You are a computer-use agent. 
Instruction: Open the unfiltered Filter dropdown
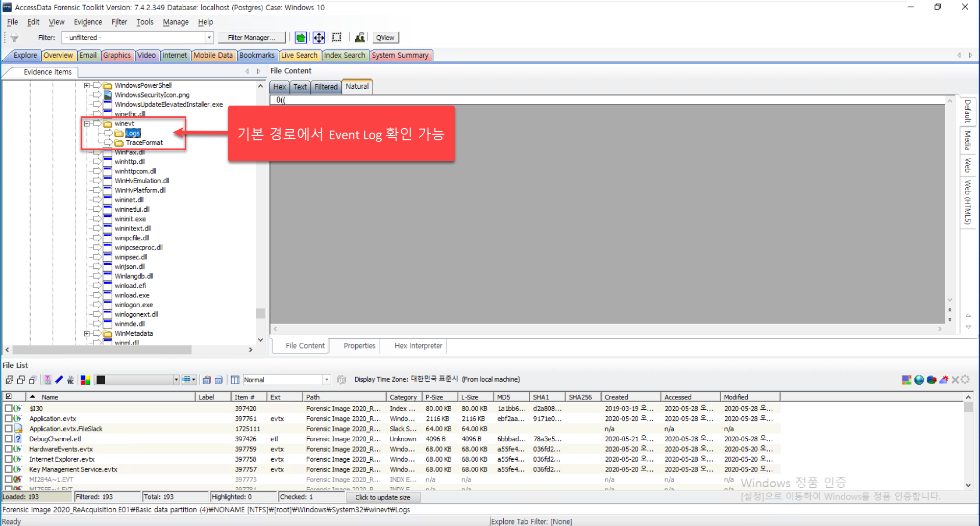coord(209,38)
